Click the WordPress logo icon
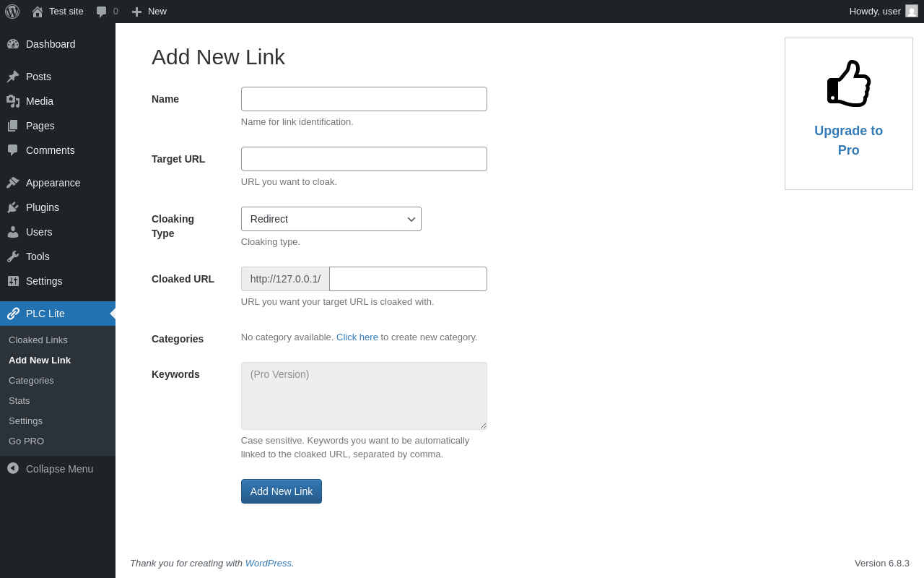 [12, 12]
